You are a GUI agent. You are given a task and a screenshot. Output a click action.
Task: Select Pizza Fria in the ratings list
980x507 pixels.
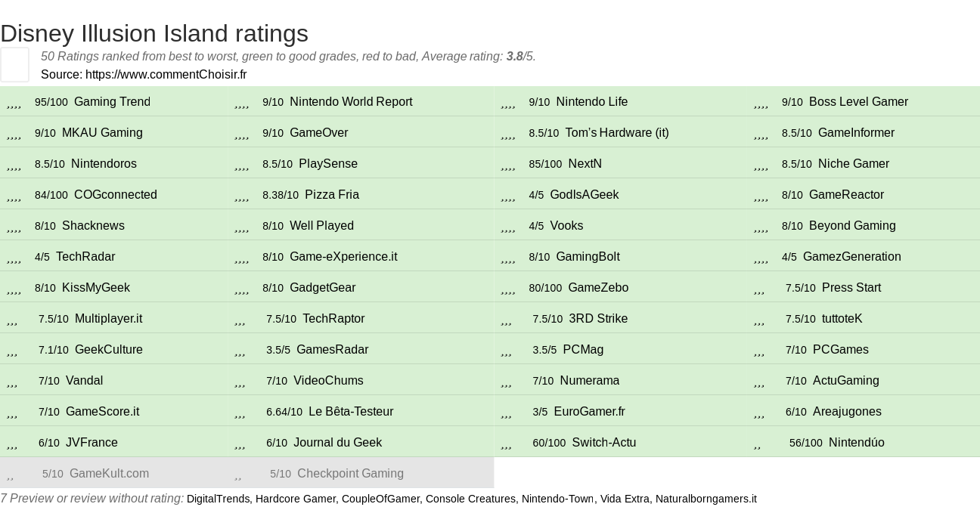coord(332,195)
